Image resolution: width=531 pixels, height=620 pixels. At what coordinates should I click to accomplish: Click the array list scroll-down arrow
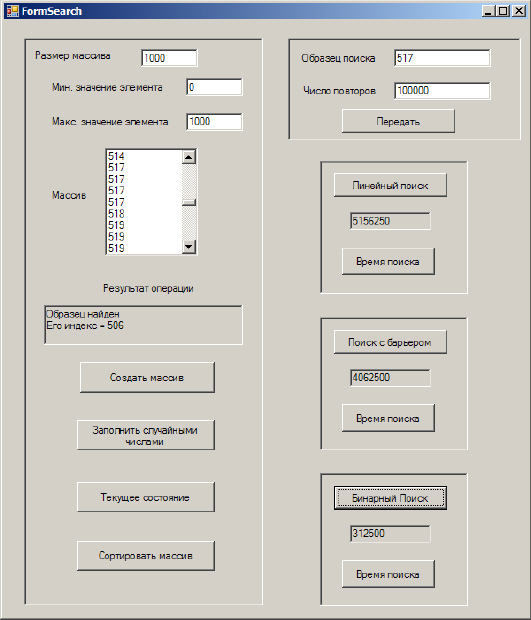coord(189,247)
